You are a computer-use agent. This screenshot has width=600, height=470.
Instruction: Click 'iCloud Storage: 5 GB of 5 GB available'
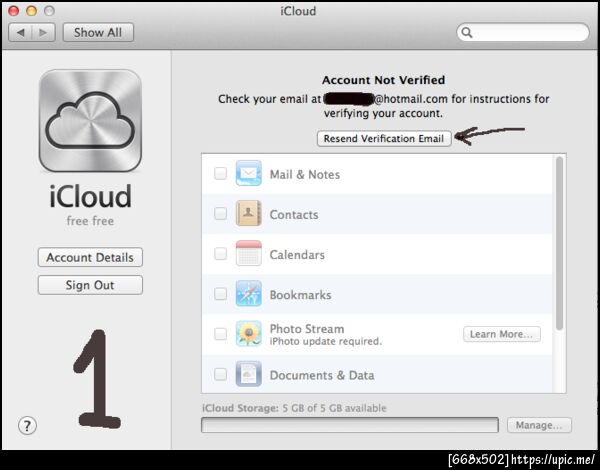tap(294, 408)
